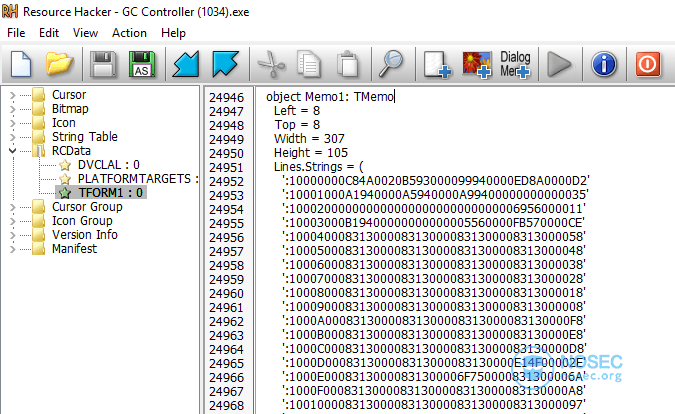Click the Add image resource flower icon
Viewport: 675px width, 414px height.
tap(477, 65)
